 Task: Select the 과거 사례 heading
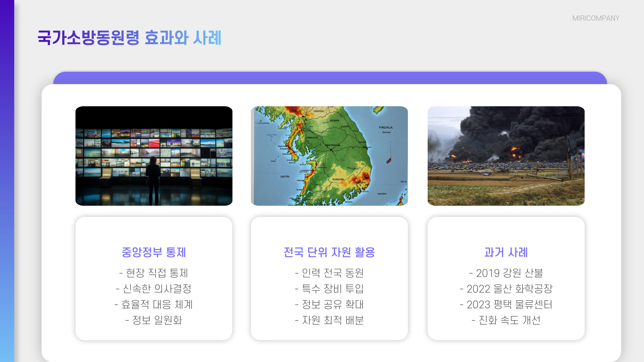click(x=506, y=252)
